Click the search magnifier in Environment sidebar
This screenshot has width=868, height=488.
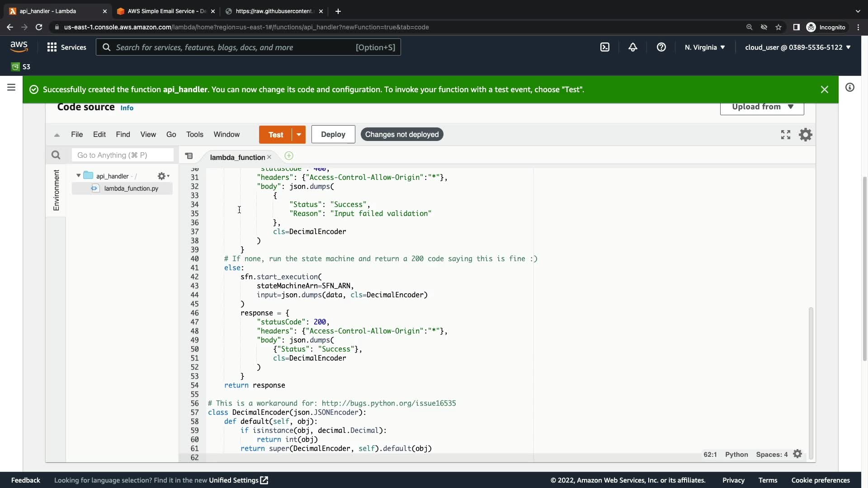click(56, 155)
